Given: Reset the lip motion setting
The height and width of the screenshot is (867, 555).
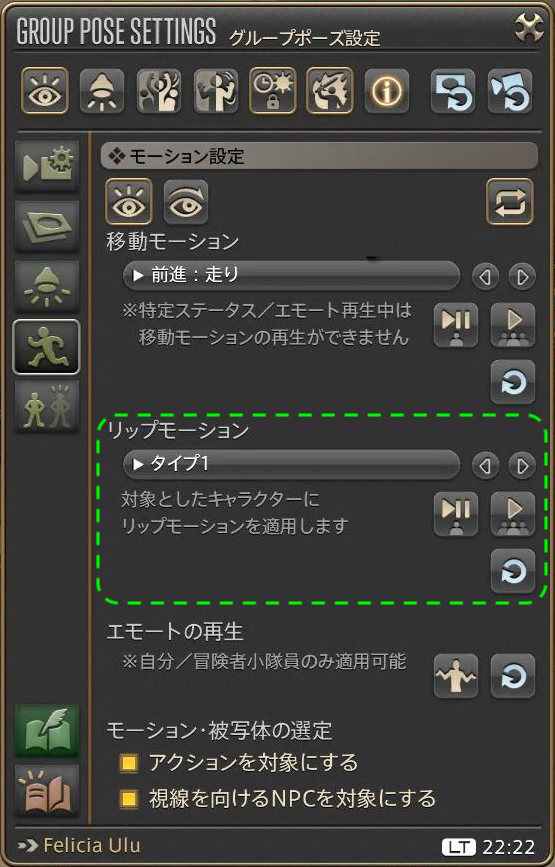Looking at the screenshot, I should tap(513, 572).
